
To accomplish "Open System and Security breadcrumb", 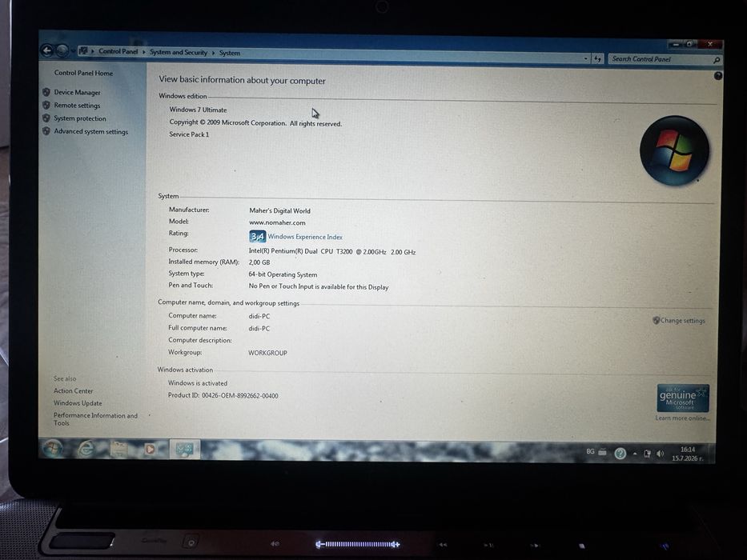I will click(179, 52).
